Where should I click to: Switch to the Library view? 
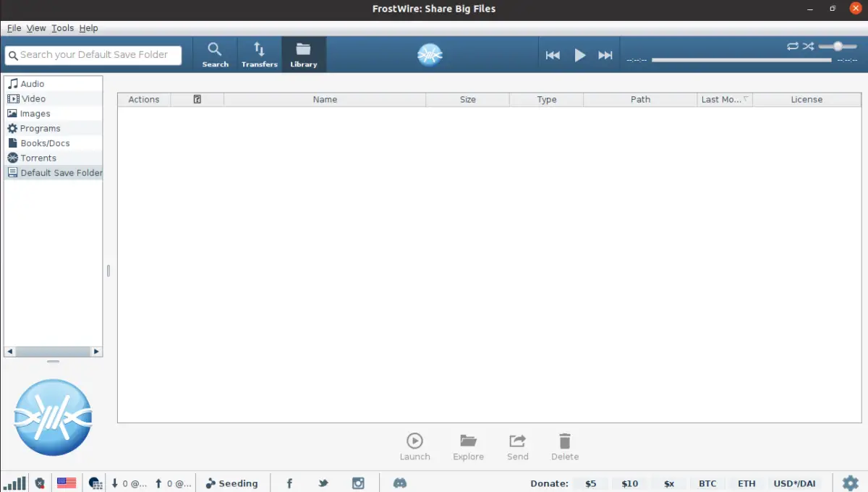click(x=304, y=55)
